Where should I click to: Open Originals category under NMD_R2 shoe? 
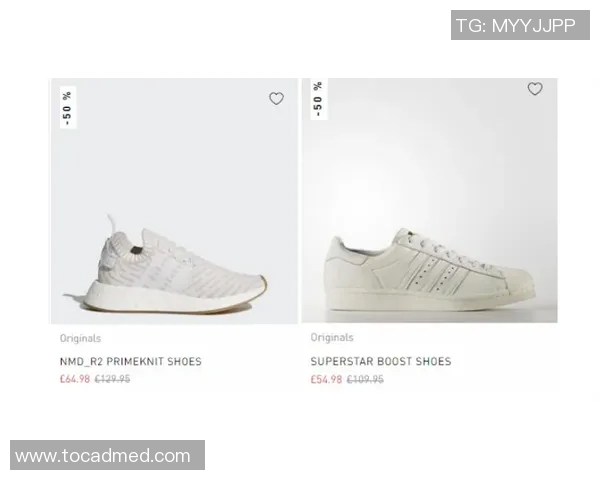80,338
